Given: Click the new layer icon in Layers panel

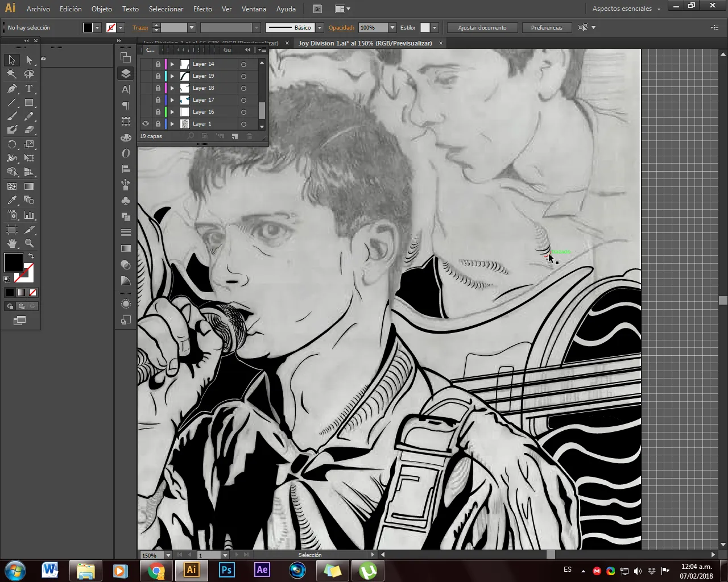Looking at the screenshot, I should point(234,136).
